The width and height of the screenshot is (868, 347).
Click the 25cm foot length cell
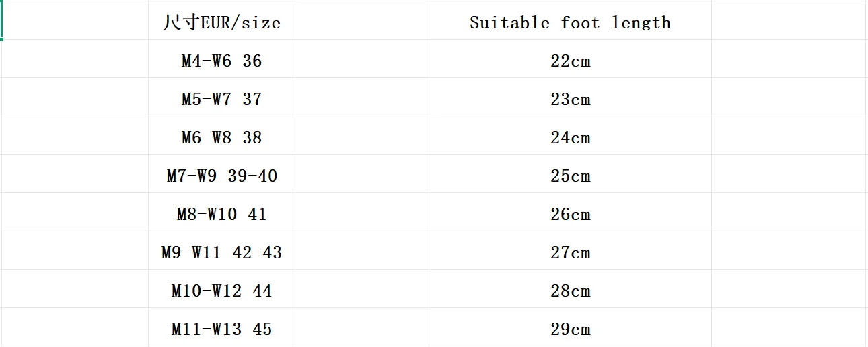pyautogui.click(x=570, y=176)
